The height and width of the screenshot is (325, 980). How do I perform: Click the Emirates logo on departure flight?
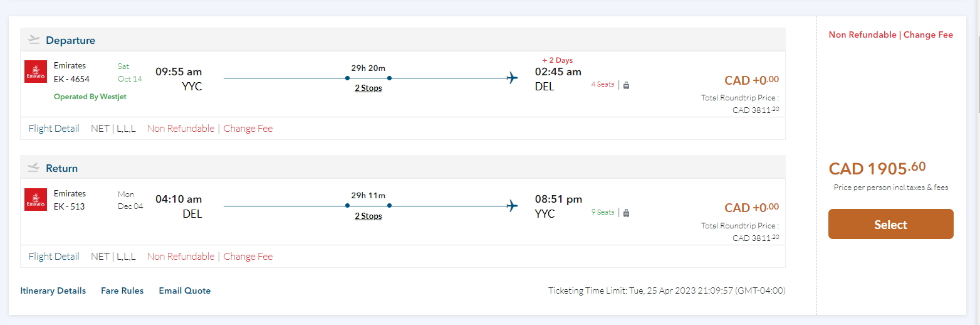click(36, 72)
